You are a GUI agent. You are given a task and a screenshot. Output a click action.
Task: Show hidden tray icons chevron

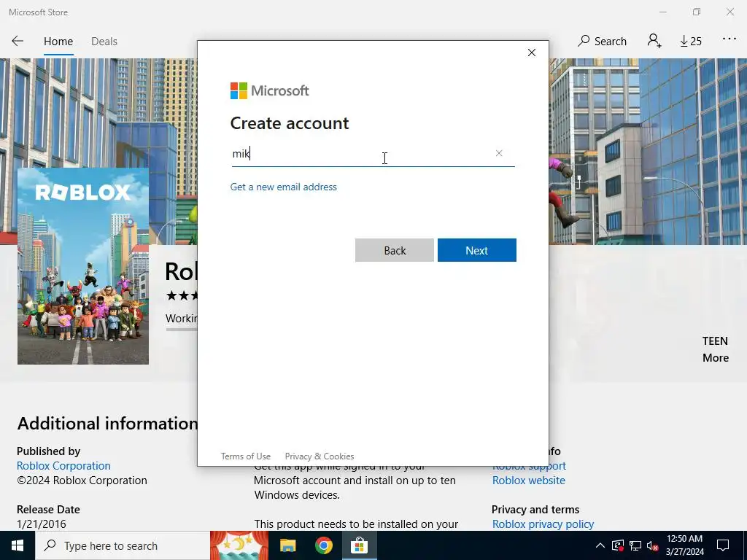click(600, 545)
